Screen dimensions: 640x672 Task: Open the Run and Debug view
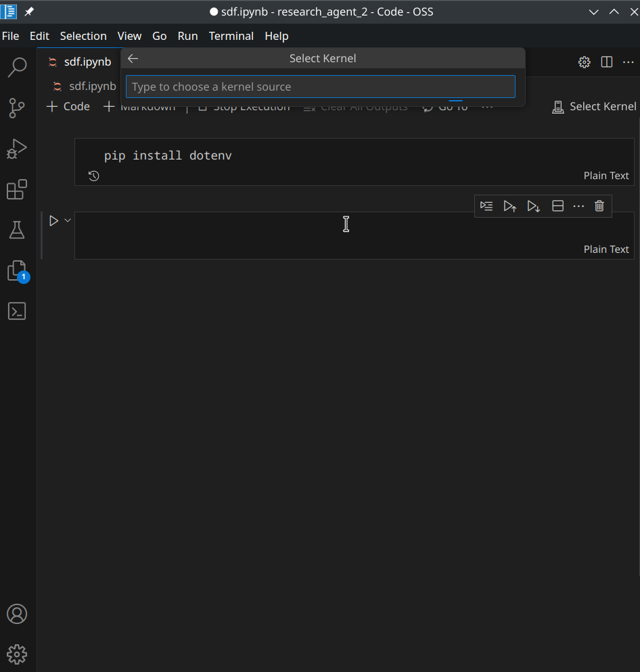17,149
